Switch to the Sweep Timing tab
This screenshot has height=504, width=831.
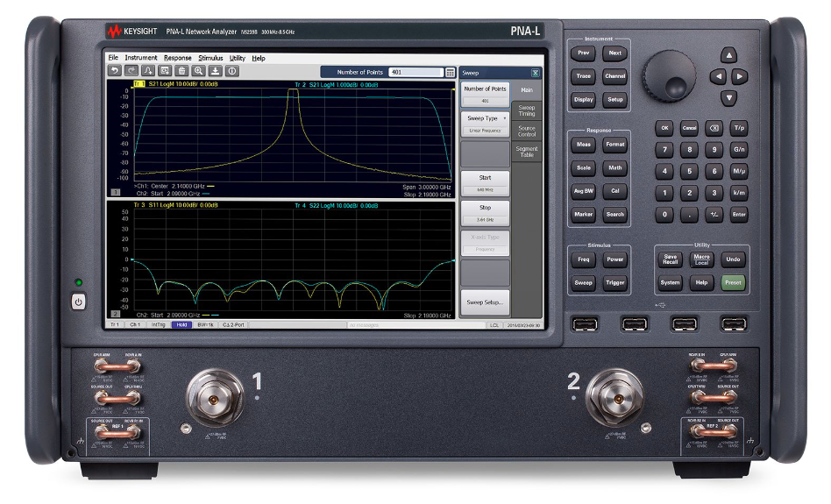[x=527, y=110]
